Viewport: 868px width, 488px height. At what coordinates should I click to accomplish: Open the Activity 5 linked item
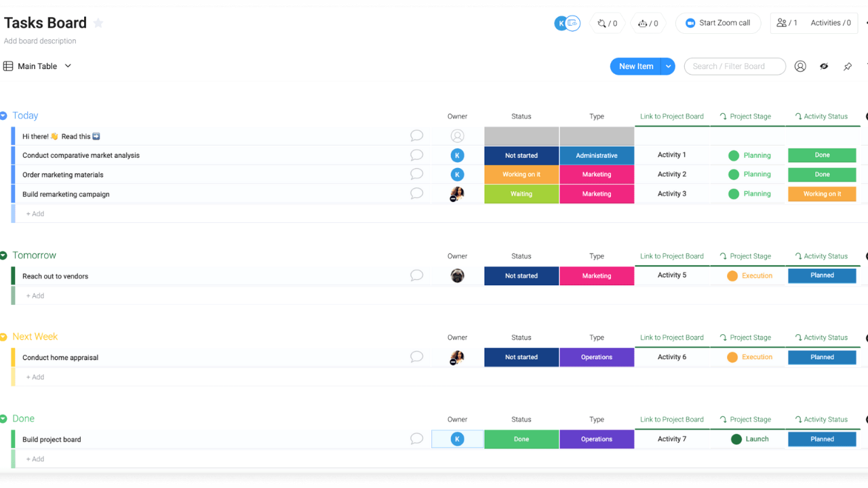click(672, 275)
